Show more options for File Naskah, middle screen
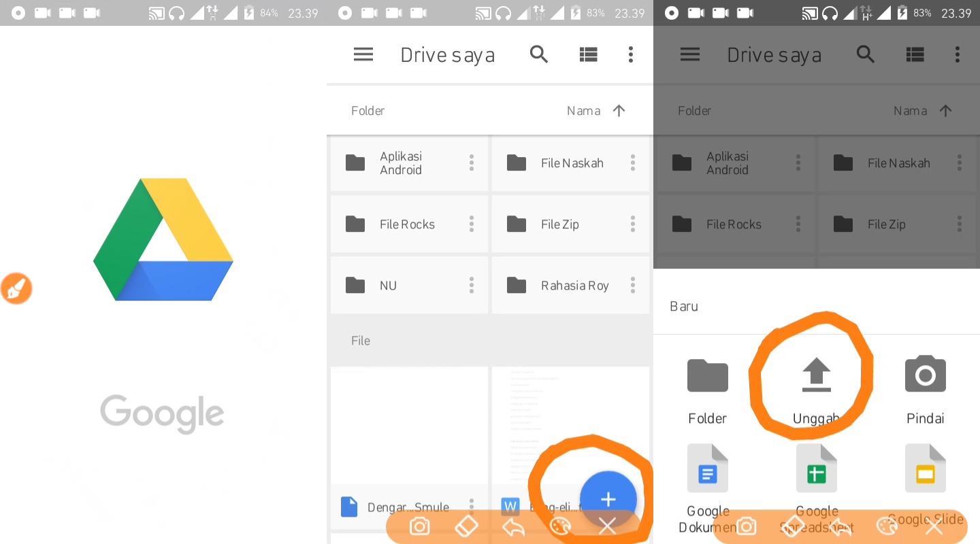 coord(633,163)
